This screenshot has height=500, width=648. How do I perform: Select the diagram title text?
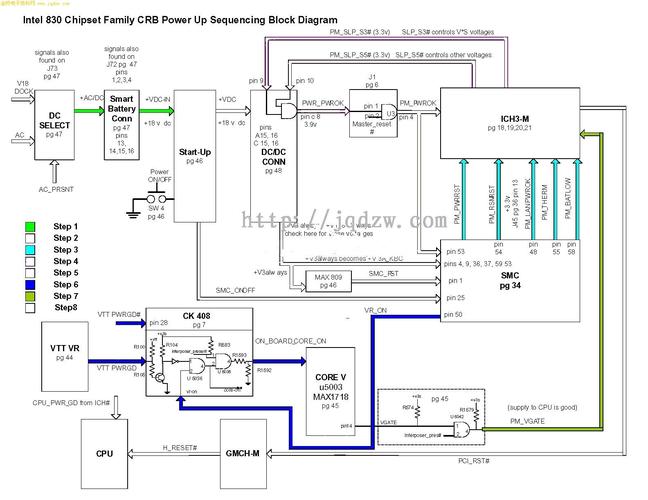click(180, 20)
